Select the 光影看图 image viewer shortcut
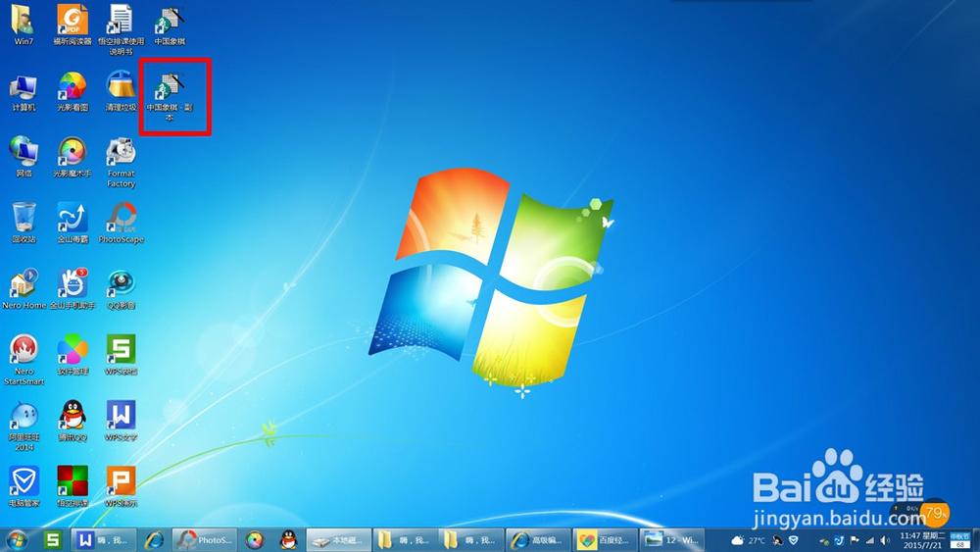This screenshot has height=552, width=980. point(73,92)
